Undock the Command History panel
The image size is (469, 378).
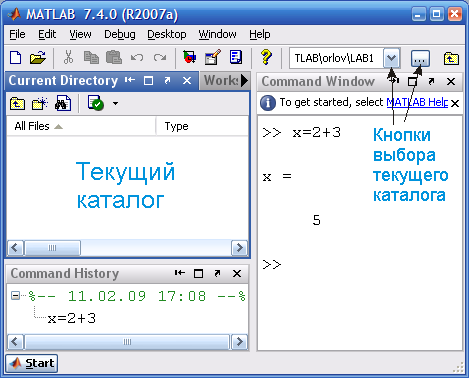(217, 273)
